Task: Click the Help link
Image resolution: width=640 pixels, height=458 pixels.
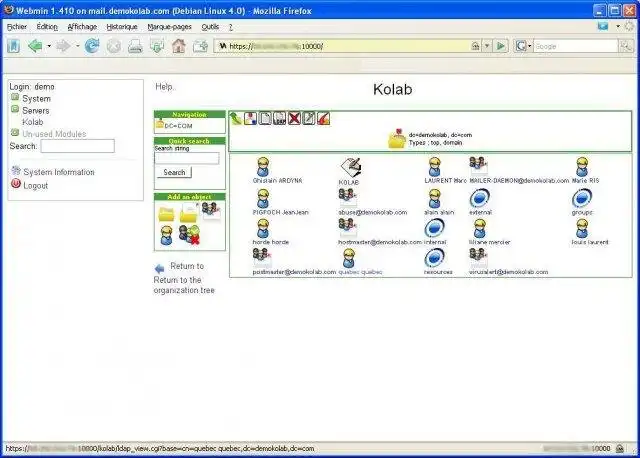Action: coord(164,87)
